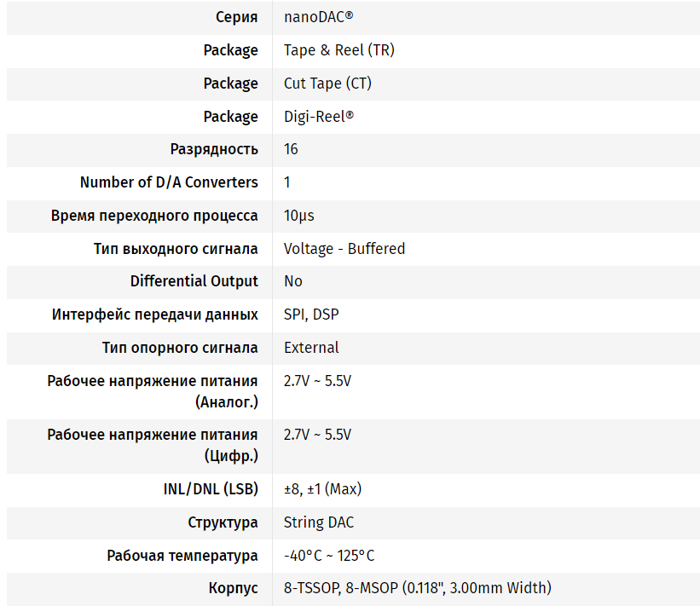Select the -40°C ~ 125°C temperature value
This screenshot has width=700, height=606.
click(x=329, y=556)
